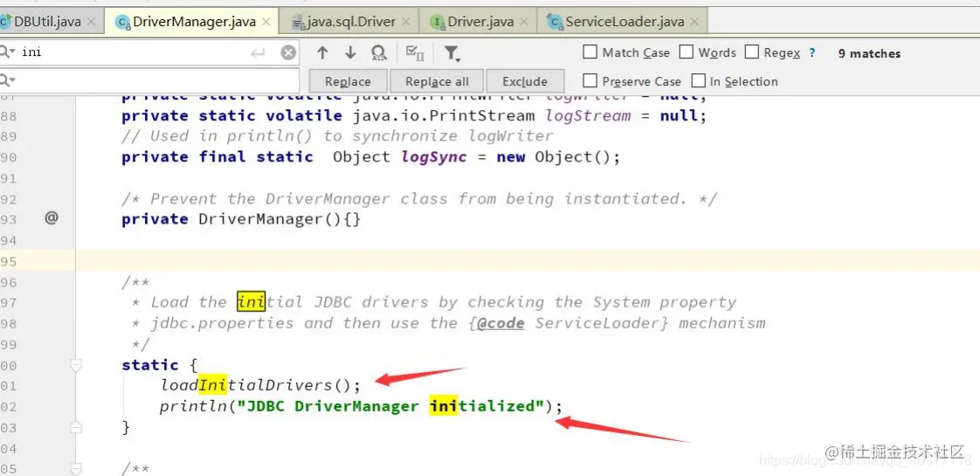Collapse the static block fold marker
This screenshot has width=980, height=476.
point(76,365)
